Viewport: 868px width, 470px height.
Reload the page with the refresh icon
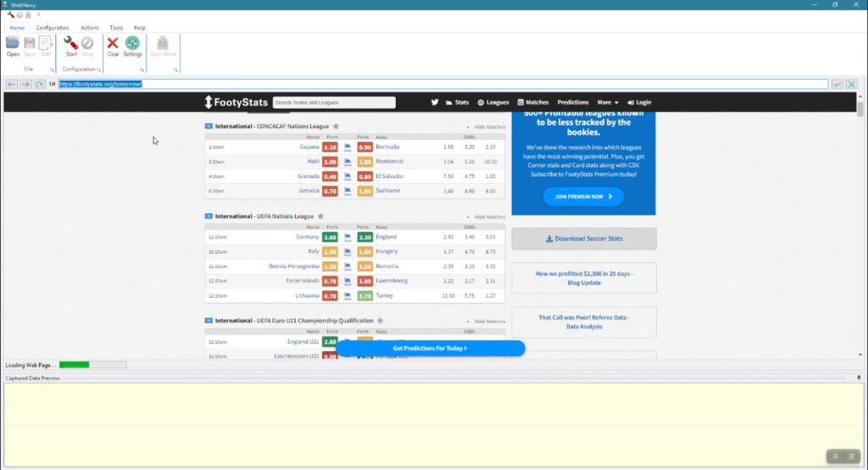[x=39, y=84]
